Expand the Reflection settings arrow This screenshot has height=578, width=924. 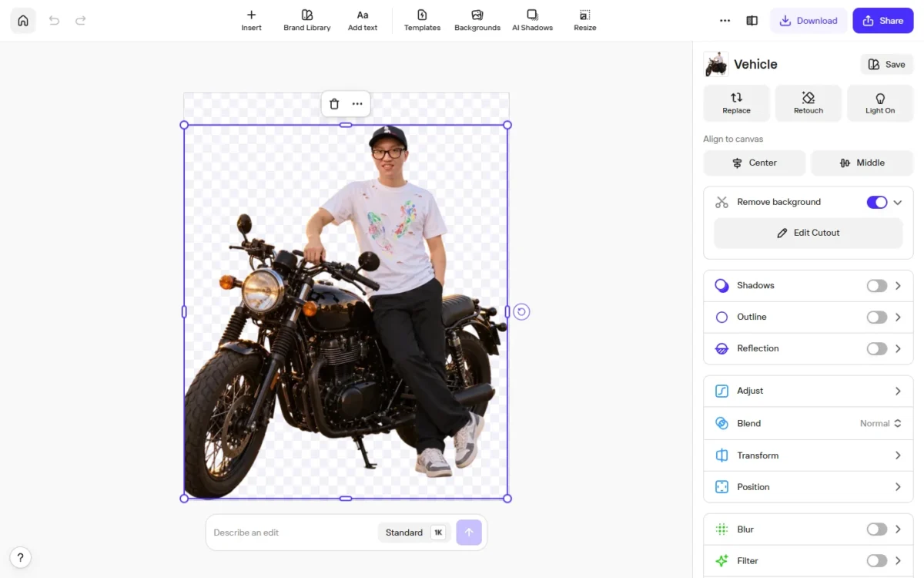[898, 349]
